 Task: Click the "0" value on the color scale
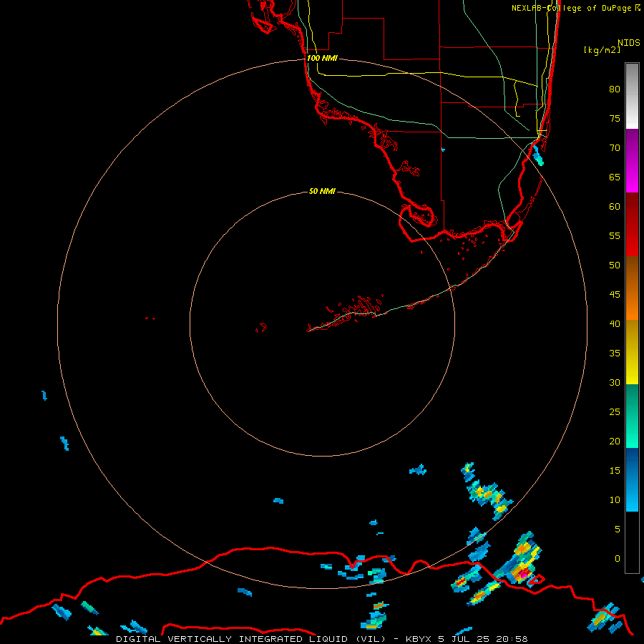(x=618, y=559)
